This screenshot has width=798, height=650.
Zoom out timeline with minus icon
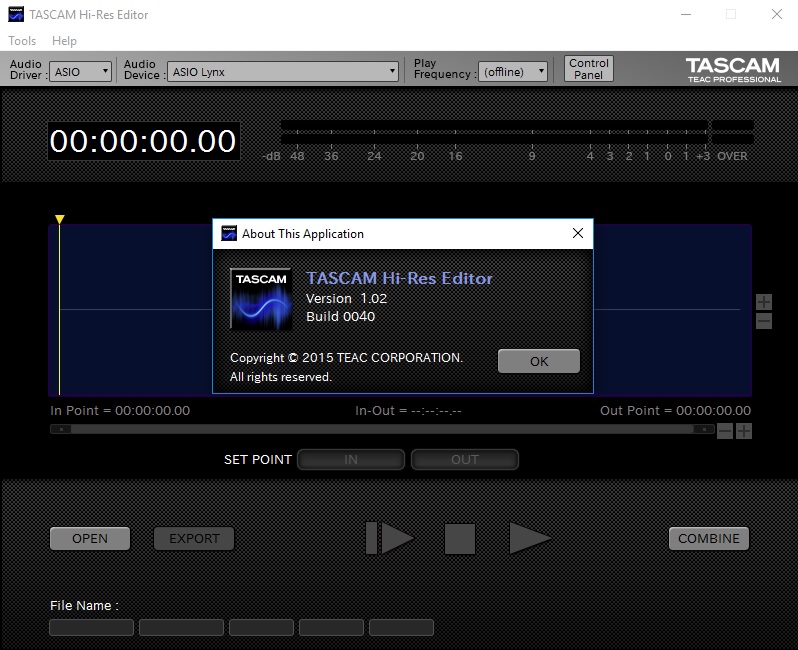coord(725,431)
